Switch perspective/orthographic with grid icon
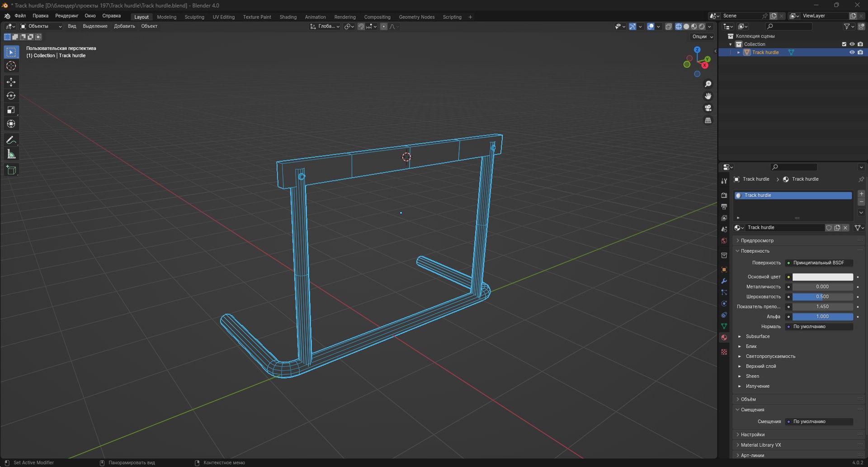This screenshot has width=868, height=467. coord(708,120)
